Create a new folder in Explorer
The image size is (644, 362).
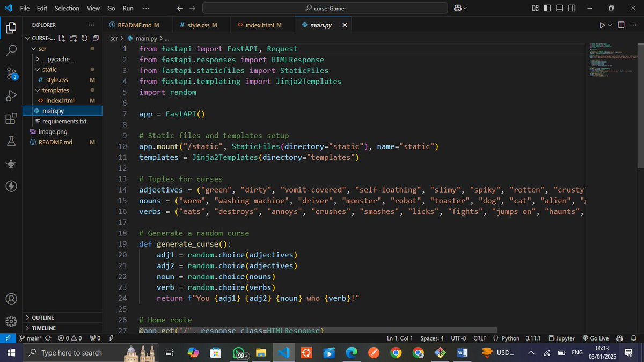point(73,38)
